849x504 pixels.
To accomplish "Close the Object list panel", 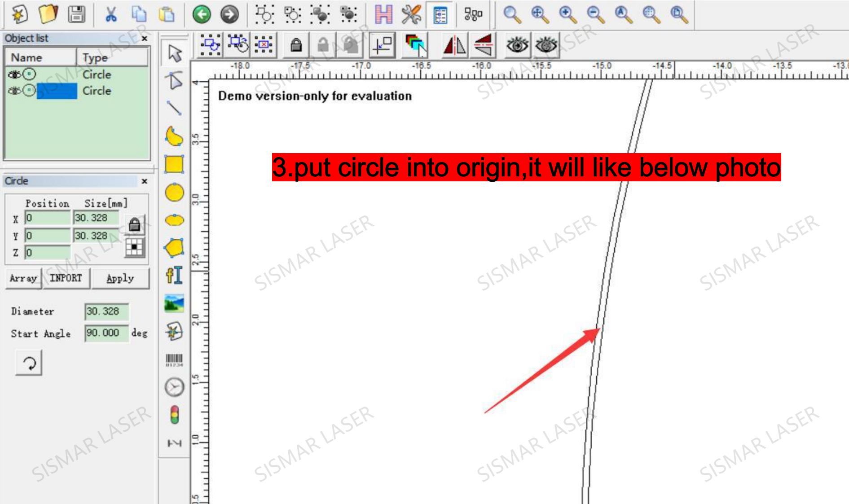I will tap(145, 39).
